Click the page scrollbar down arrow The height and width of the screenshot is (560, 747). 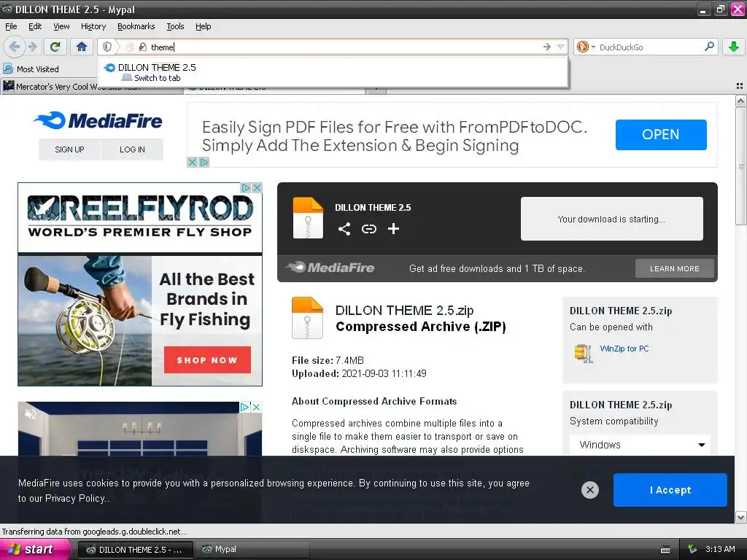pyautogui.click(x=740, y=517)
